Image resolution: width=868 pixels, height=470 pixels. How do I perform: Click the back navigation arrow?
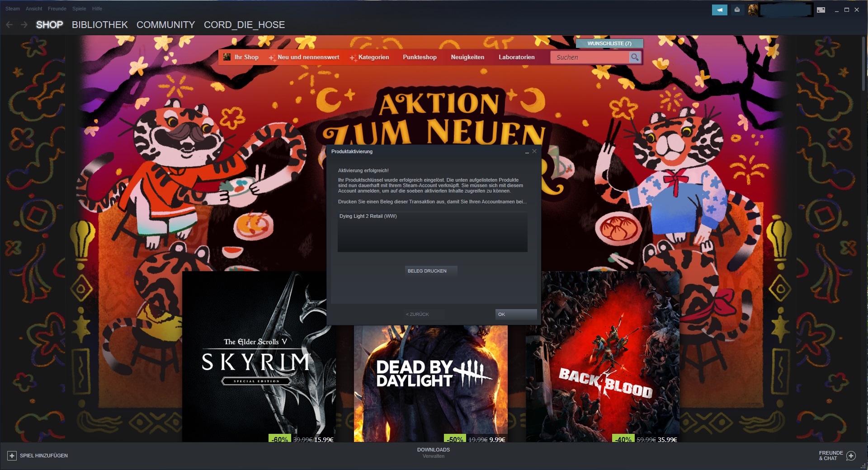tap(9, 25)
